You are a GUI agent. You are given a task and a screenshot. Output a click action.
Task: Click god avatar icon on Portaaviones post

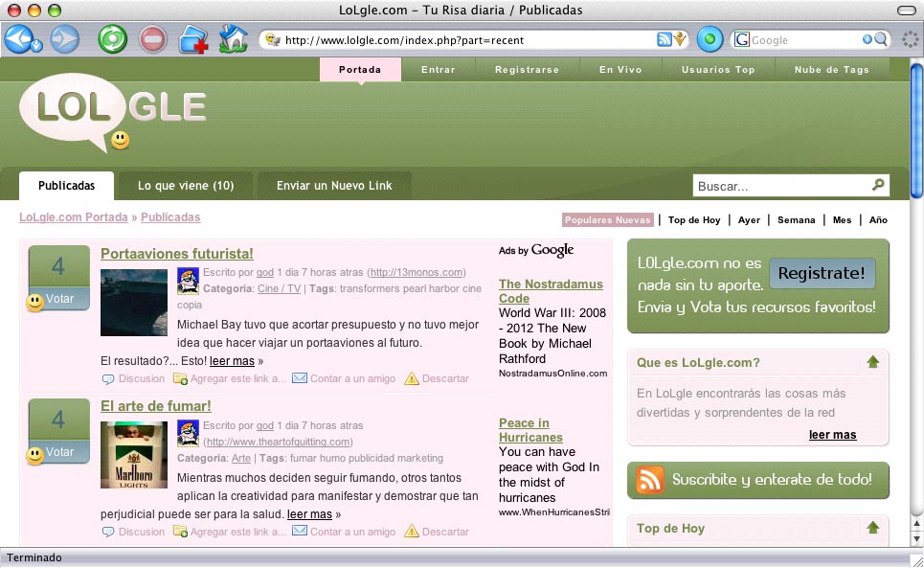[188, 281]
